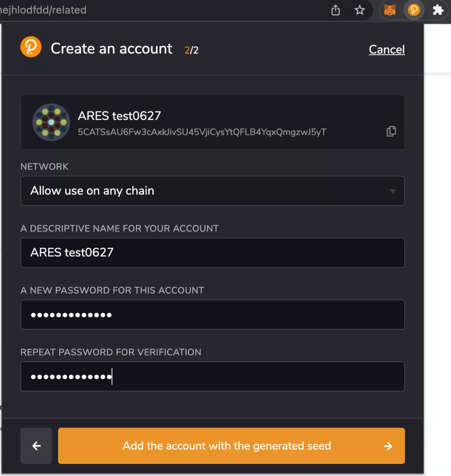Screen dimensions: 451x476
Task: Select the account address text
Action: 202,132
